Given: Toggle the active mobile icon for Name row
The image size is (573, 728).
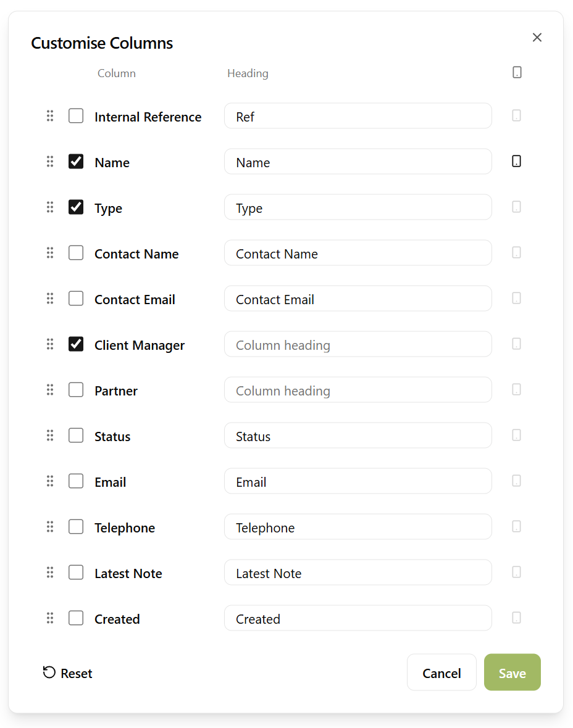Looking at the screenshot, I should pos(516,161).
